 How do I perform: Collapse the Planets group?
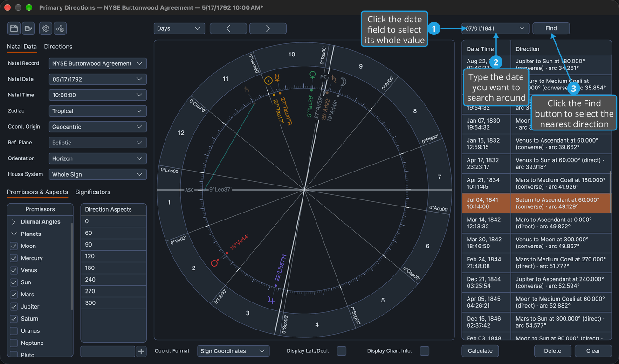point(14,234)
